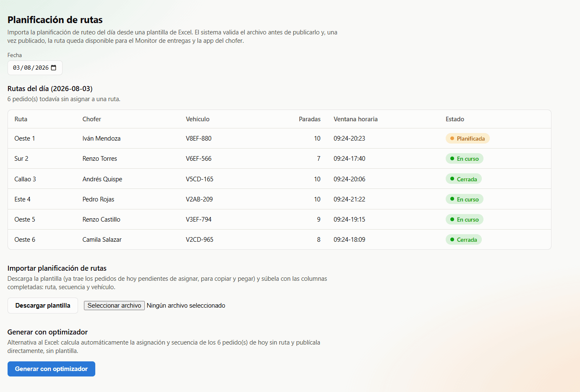
Task: Click the Seleccionar archivo button
Action: click(x=114, y=306)
